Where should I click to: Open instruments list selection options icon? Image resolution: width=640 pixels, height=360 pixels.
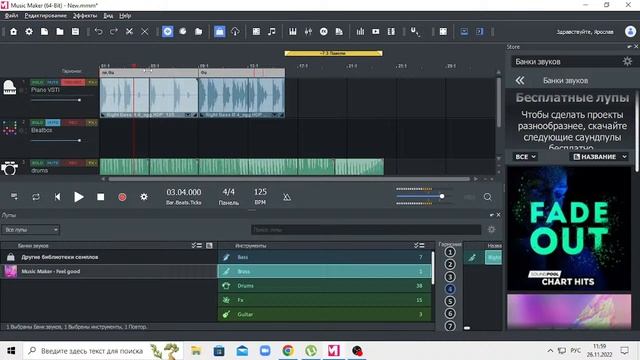[419, 245]
